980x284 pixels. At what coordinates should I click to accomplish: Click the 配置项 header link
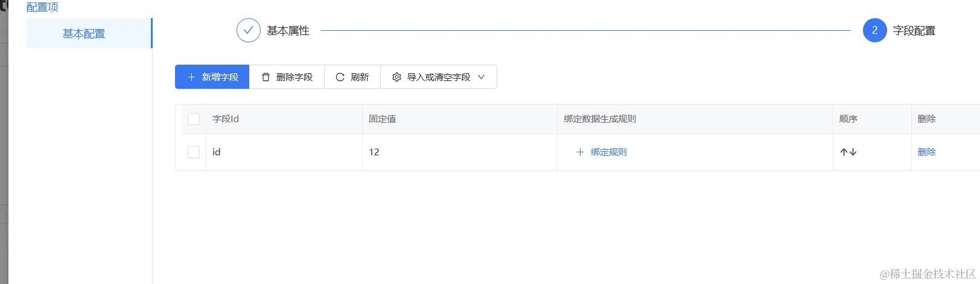(x=42, y=7)
